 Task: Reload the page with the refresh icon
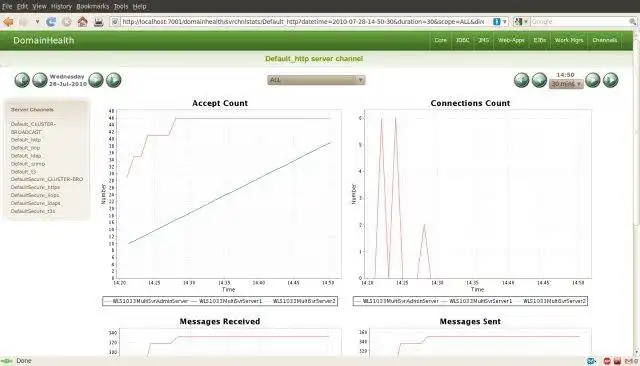pyautogui.click(x=51, y=22)
